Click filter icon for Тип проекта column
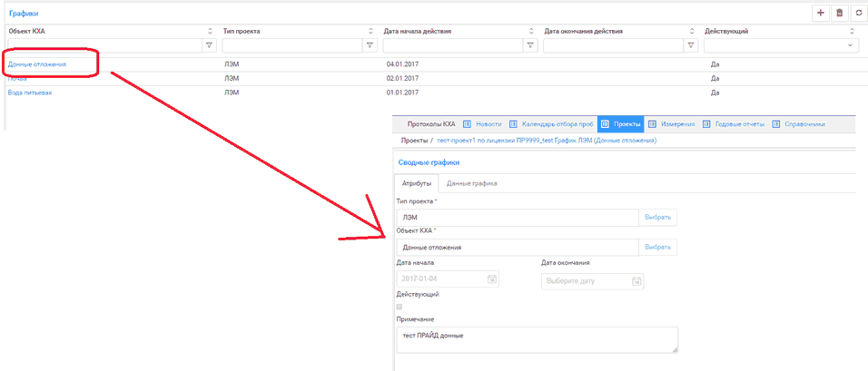Image resolution: width=868 pixels, height=371 pixels. [x=370, y=45]
